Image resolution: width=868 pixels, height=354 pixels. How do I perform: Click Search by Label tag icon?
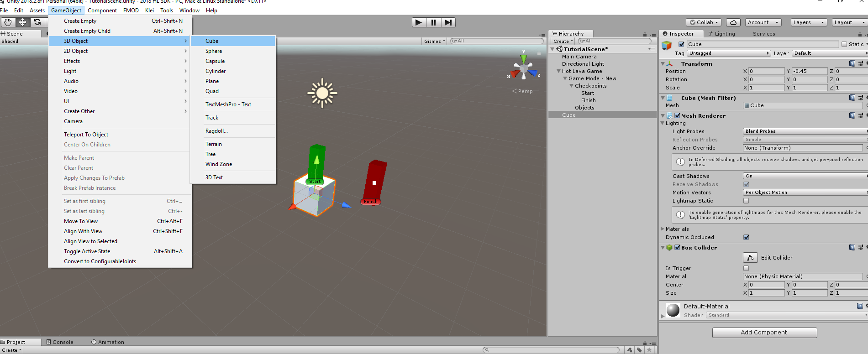[639, 350]
